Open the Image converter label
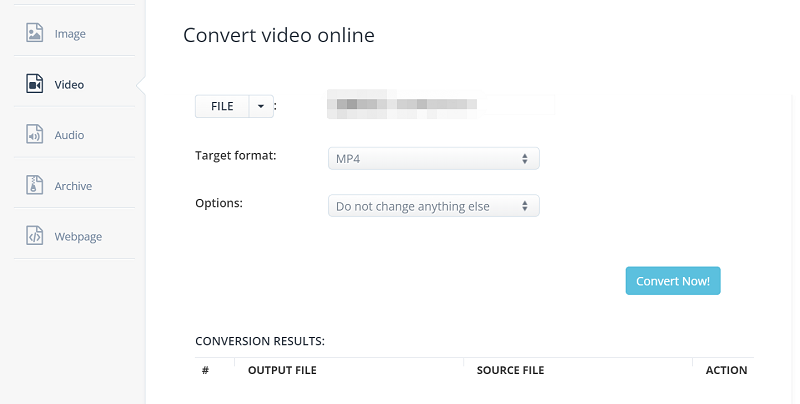The height and width of the screenshot is (404, 800). pyautogui.click(x=70, y=34)
